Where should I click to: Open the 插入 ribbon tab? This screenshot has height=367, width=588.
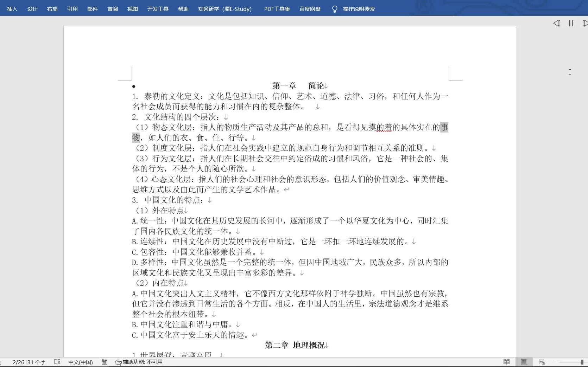12,9
